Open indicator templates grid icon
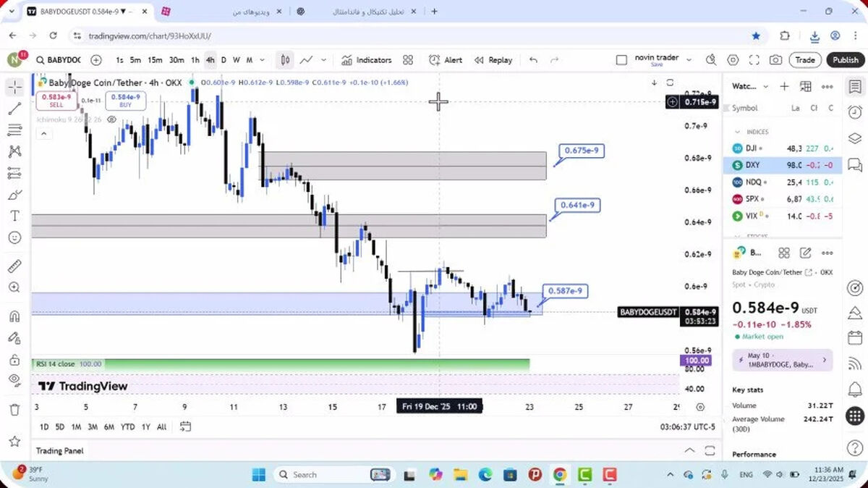The height and width of the screenshot is (488, 868). tap(408, 60)
